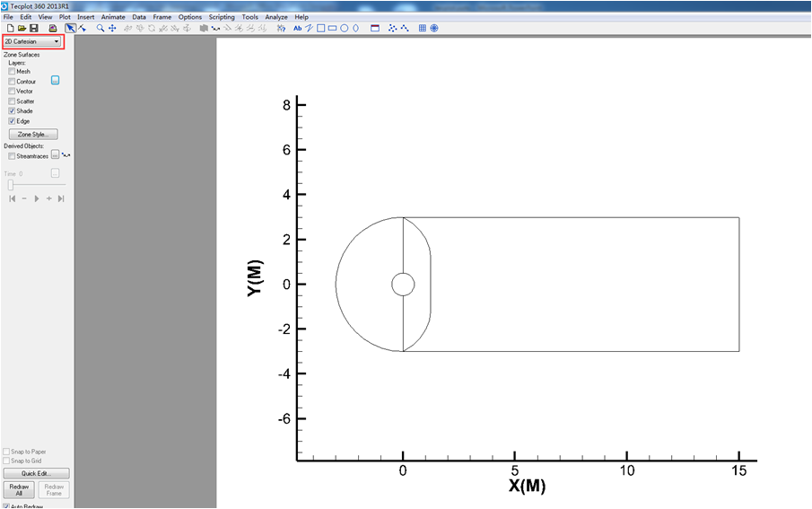Click the Time slider handle
Image resolution: width=812 pixels, height=509 pixels.
[11, 185]
